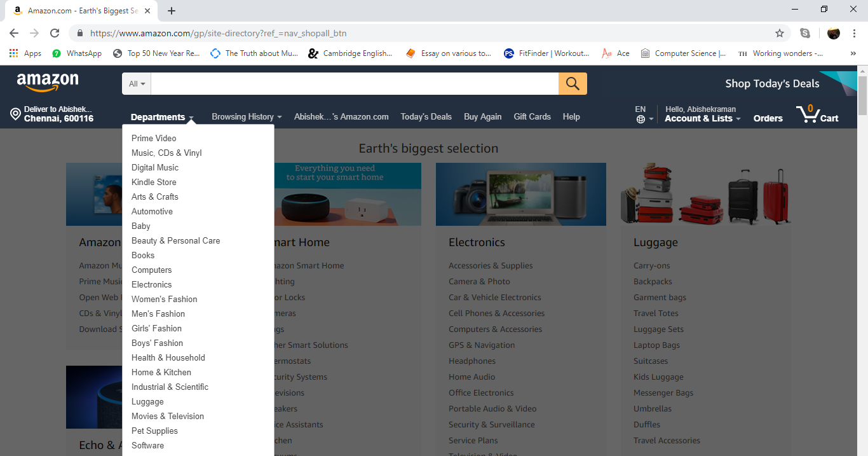The image size is (868, 456).
Task: Click the Amazon logo
Action: tap(48, 83)
